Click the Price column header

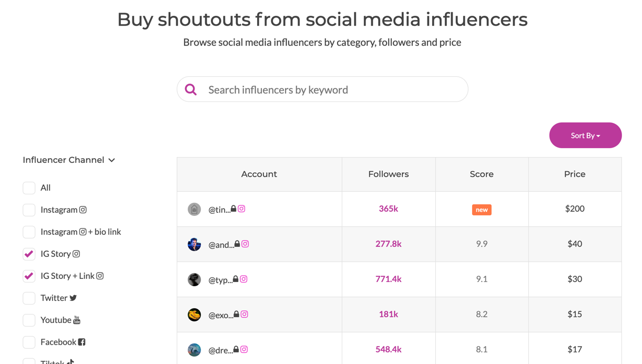(574, 174)
